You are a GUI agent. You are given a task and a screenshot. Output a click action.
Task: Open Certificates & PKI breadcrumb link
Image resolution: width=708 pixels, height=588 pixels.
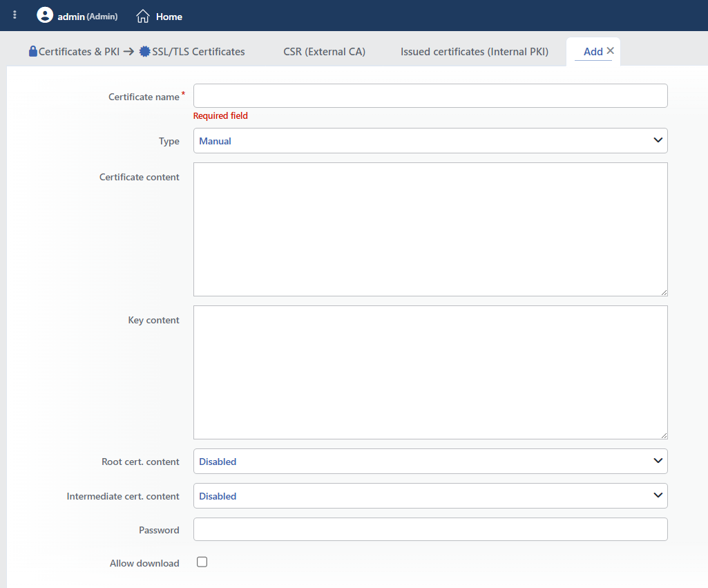click(x=79, y=52)
